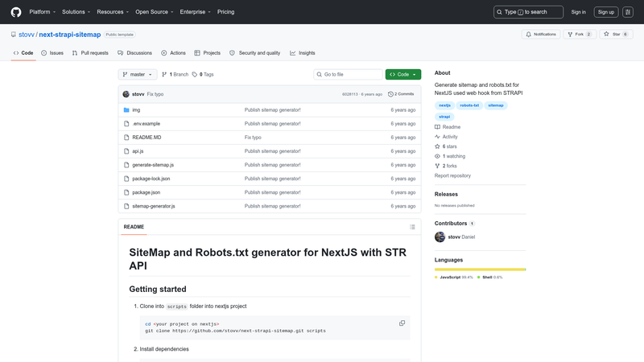The width and height of the screenshot is (644, 362).
Task: Click the Sign up button
Action: 606,12
